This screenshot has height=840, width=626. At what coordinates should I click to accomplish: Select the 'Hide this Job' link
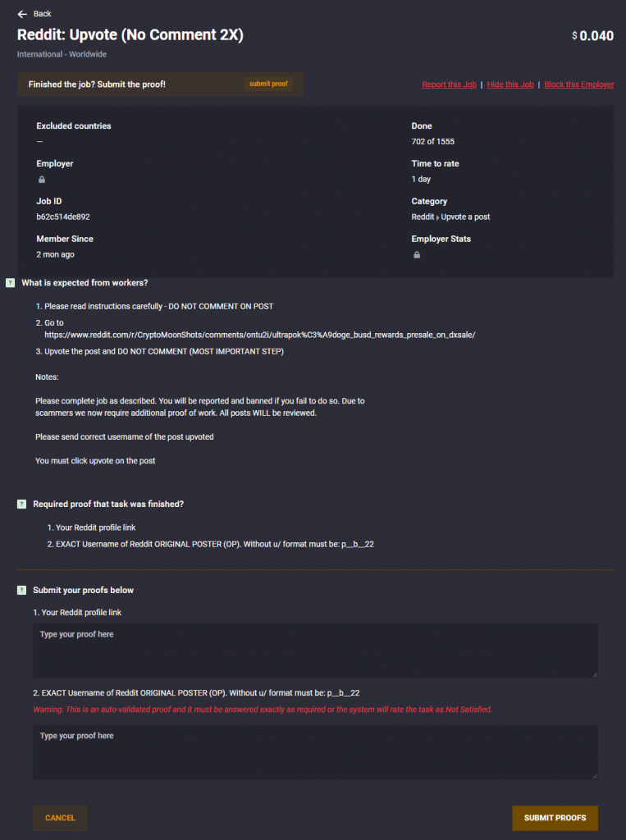[510, 84]
